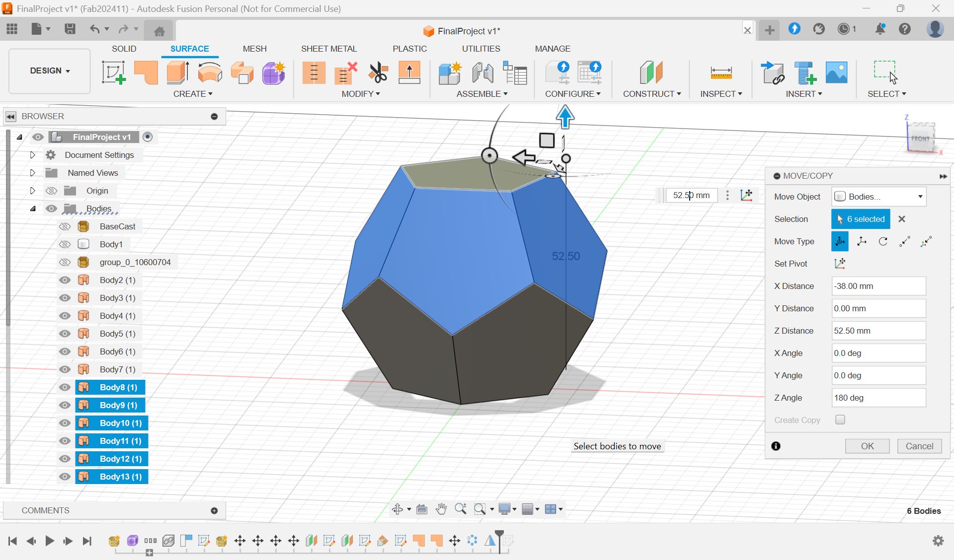The height and width of the screenshot is (560, 954).
Task: Open a new design tab with plus
Action: pyautogui.click(x=770, y=30)
